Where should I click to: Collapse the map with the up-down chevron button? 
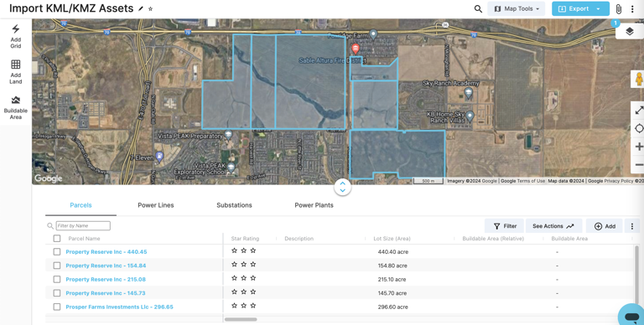(x=342, y=187)
